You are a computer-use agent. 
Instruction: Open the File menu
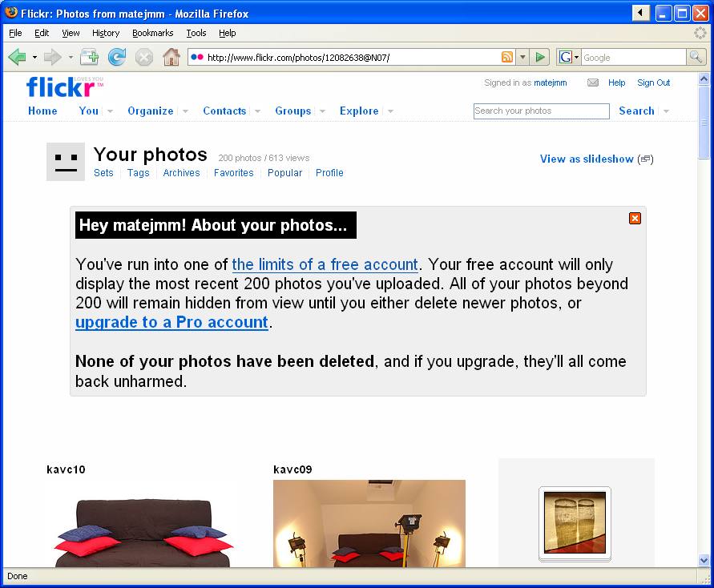tap(15, 33)
